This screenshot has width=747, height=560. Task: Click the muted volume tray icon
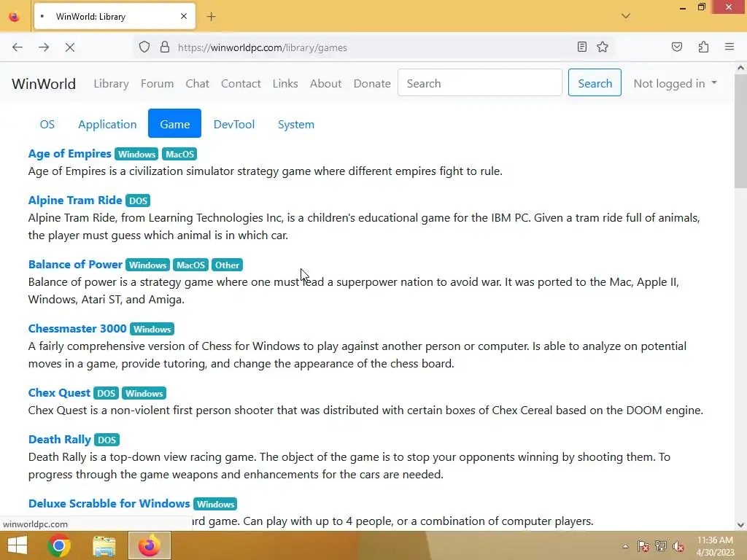pyautogui.click(x=678, y=546)
